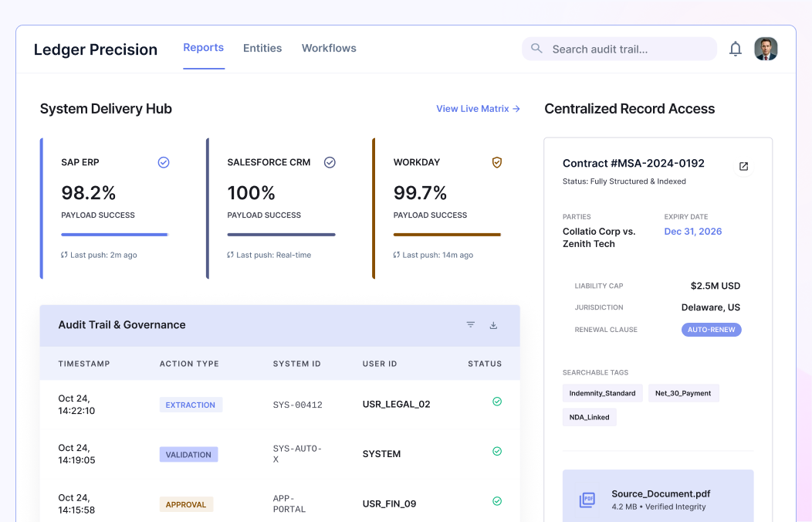Screen dimensions: 812x522
Task: Click the Workday shield status icon
Action: tap(496, 163)
